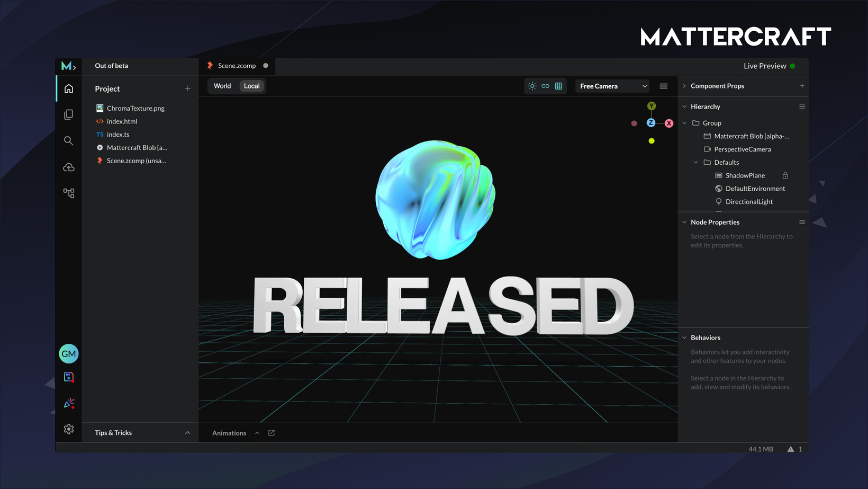Open the hierarchy tree icon in the sidebar
868x489 pixels.
69,193
